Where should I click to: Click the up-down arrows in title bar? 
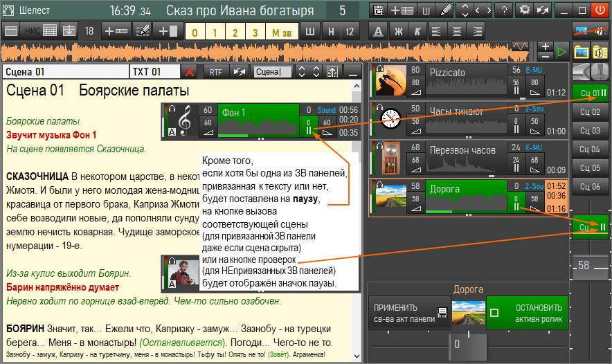pos(465,10)
